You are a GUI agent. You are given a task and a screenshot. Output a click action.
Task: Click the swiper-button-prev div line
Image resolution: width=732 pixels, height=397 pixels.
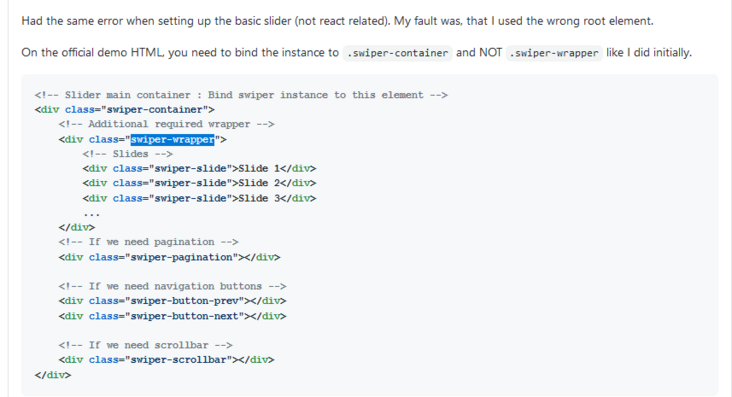point(172,300)
